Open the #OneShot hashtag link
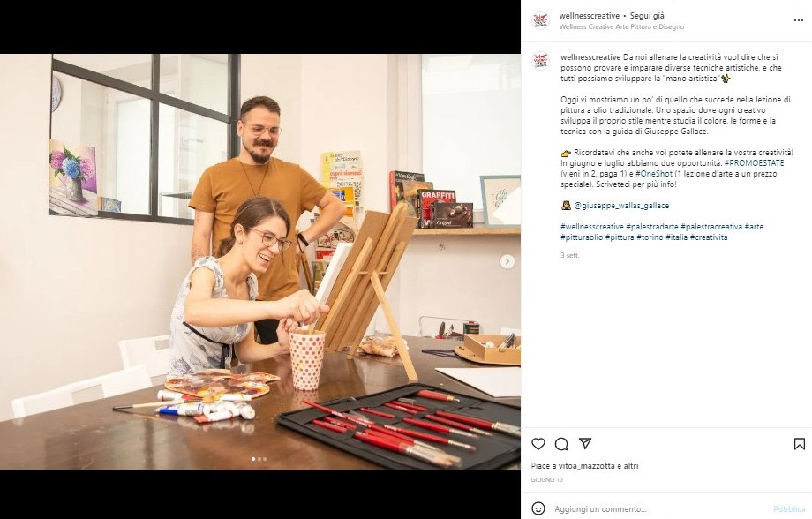Screen dimensions: 812x519 coord(653,174)
